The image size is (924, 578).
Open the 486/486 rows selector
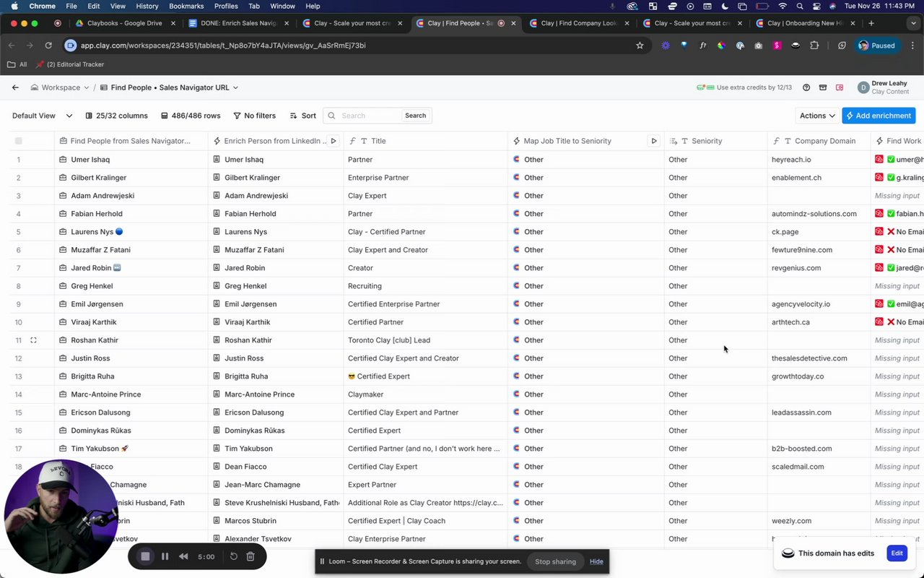coord(191,116)
